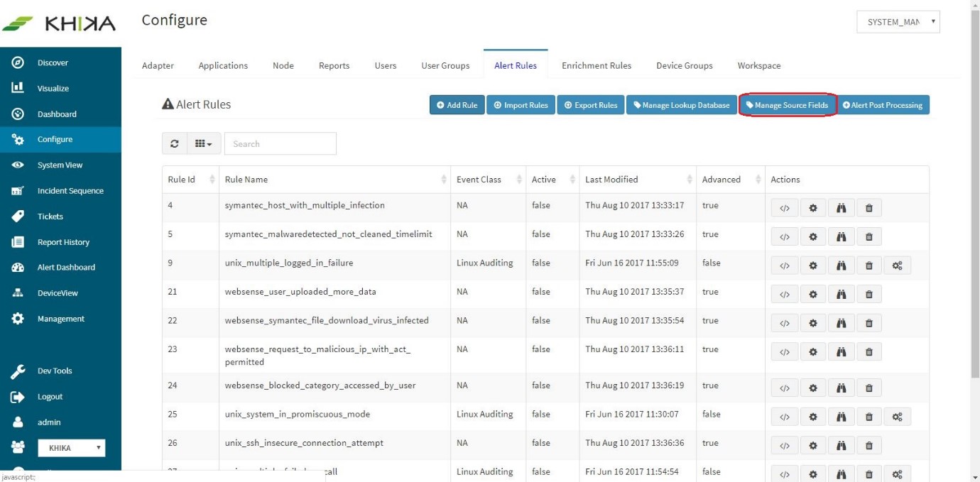Sort by Active column
The width and height of the screenshot is (980, 482).
click(x=552, y=180)
